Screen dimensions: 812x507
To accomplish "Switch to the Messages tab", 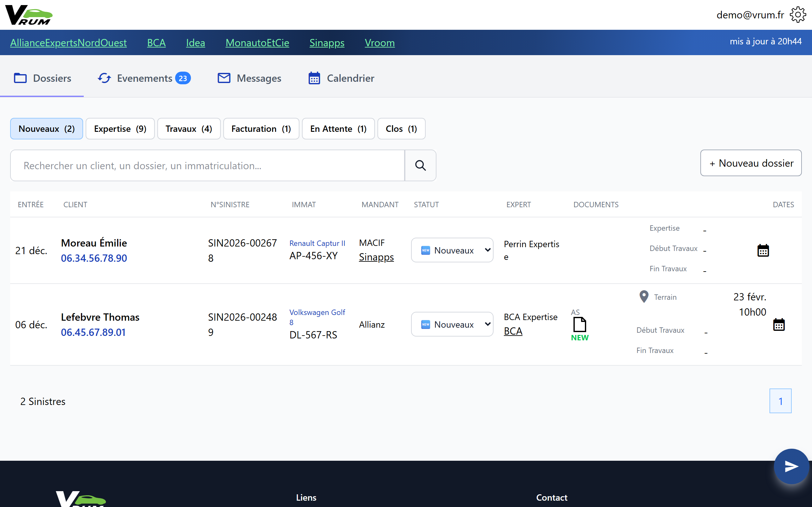I will tap(249, 78).
